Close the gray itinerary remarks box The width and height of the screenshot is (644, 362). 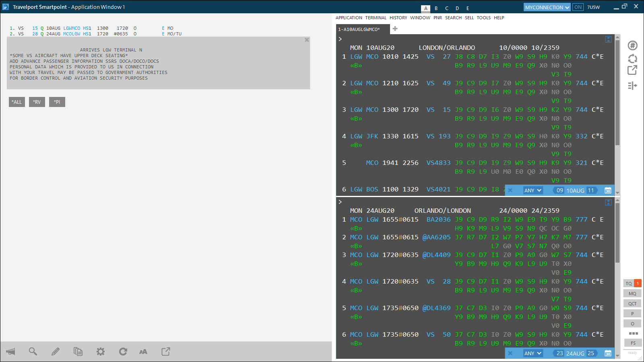pyautogui.click(x=307, y=40)
